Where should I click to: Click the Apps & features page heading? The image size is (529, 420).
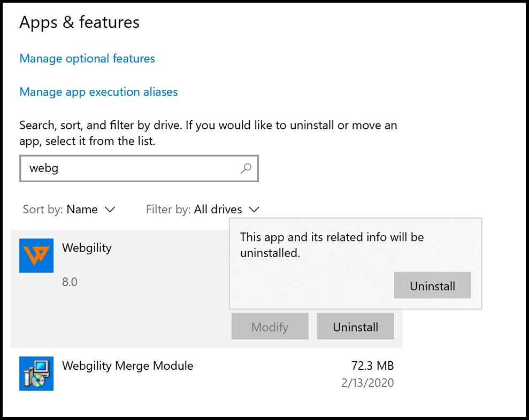pyautogui.click(x=79, y=22)
